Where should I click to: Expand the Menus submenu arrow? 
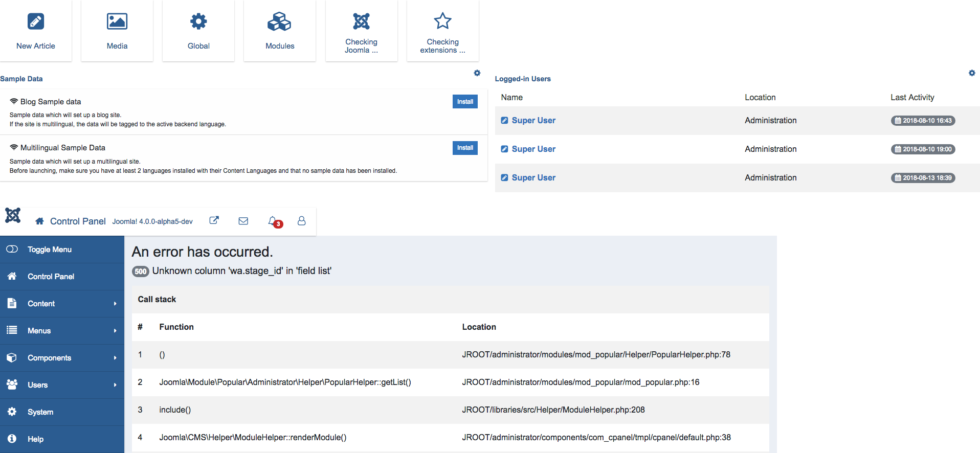coord(115,331)
